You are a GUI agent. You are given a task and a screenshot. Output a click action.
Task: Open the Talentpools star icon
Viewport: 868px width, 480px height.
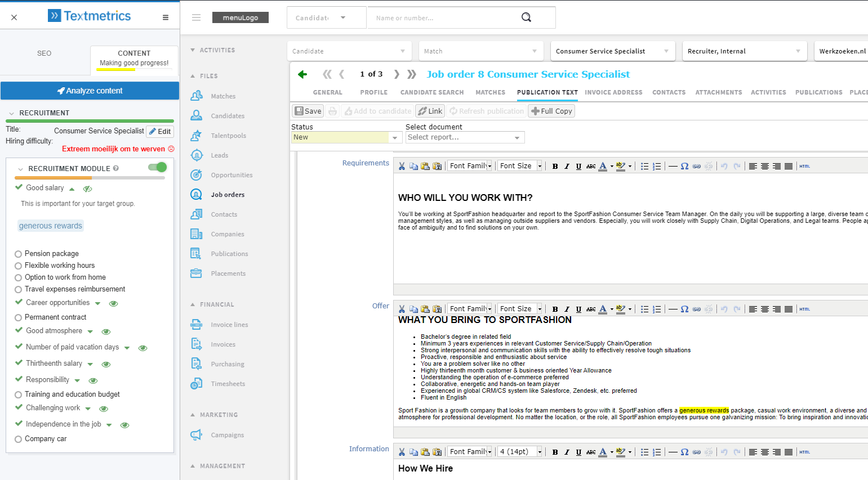point(196,136)
